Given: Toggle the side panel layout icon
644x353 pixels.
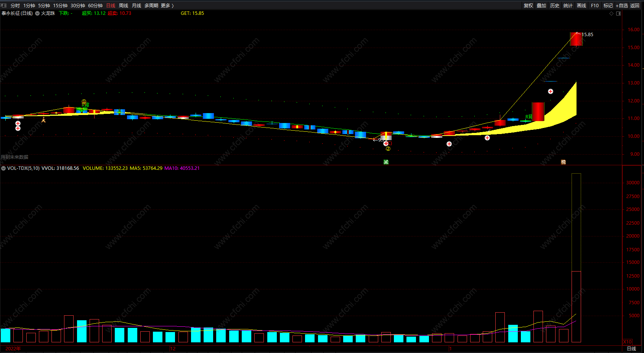Looking at the screenshot, I should click(x=618, y=13).
